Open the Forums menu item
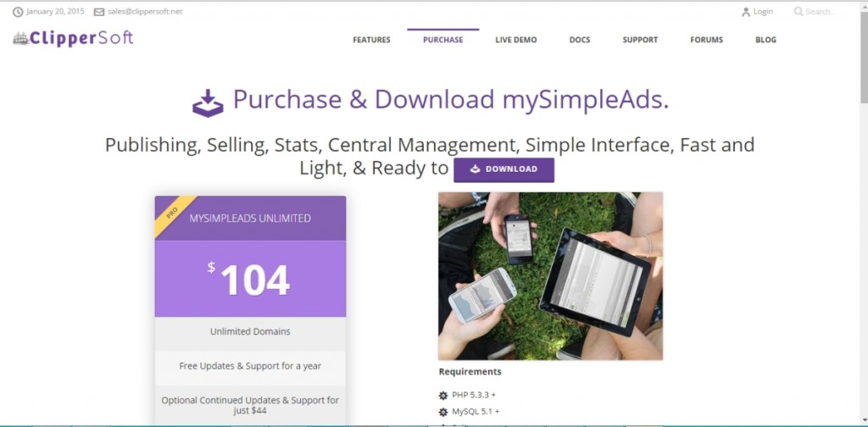Viewport: 868px width, 427px height. click(706, 40)
